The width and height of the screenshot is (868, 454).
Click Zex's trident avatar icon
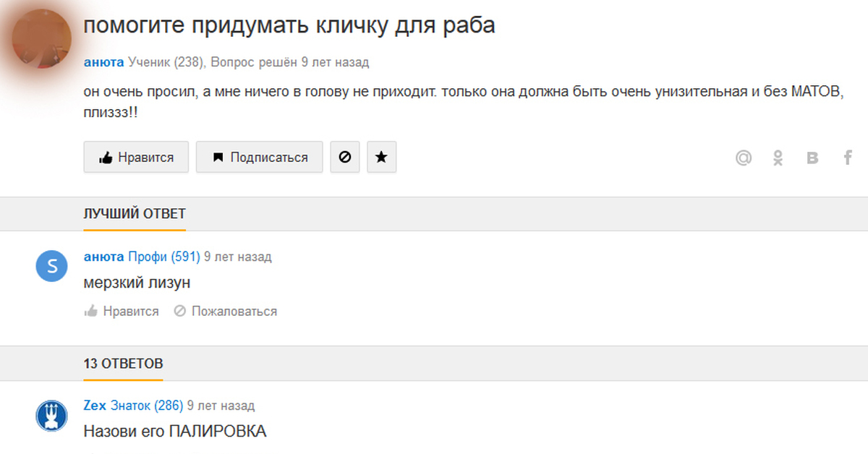(51, 416)
